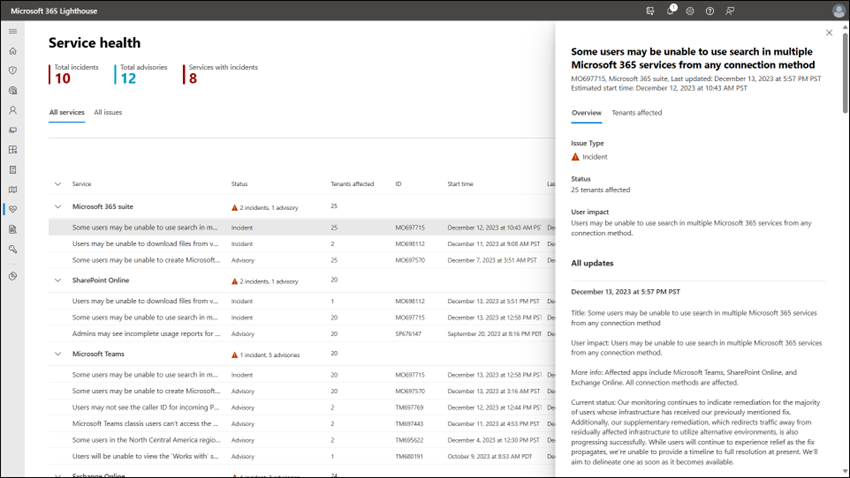Click the TM697769 ID cell

click(x=409, y=408)
